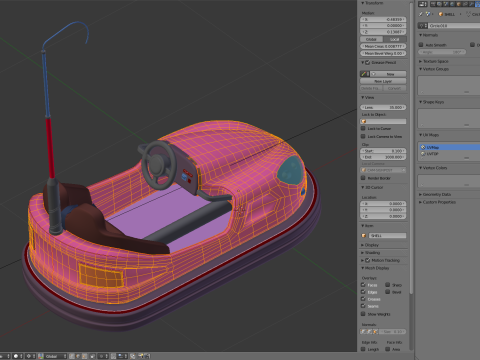The height and width of the screenshot is (360, 480).
Task: Enable the Show Weights checkbox
Action: coord(363,314)
